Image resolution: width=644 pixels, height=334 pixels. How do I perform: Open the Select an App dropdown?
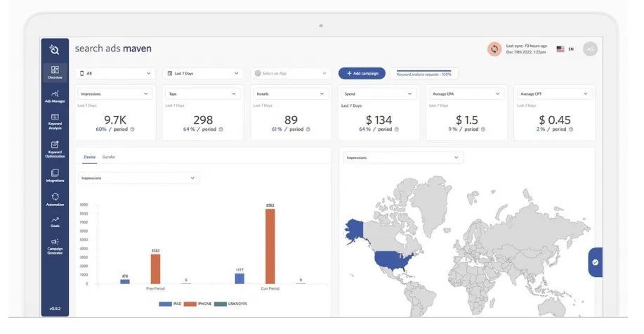[291, 73]
